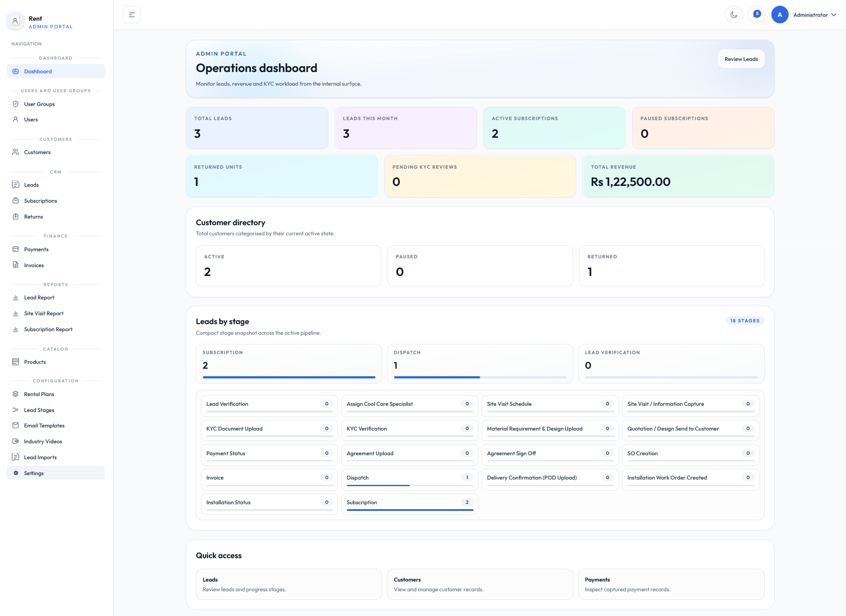Click the Returned customers count card
Screen dimensions: 846x616
(x=671, y=266)
